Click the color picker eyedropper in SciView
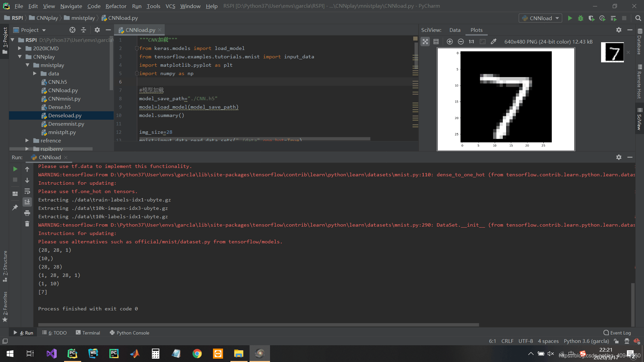The image size is (644, 362). [x=493, y=42]
